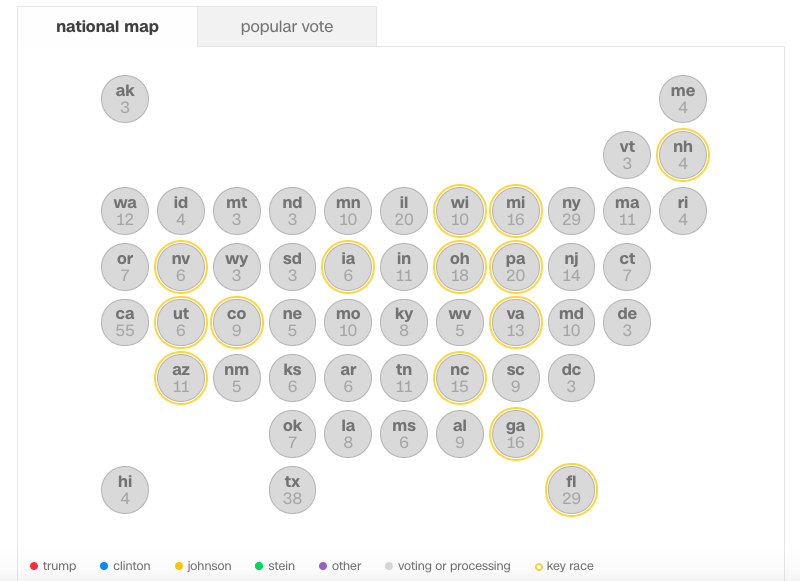View the New Hampshire key race circle

(682, 156)
